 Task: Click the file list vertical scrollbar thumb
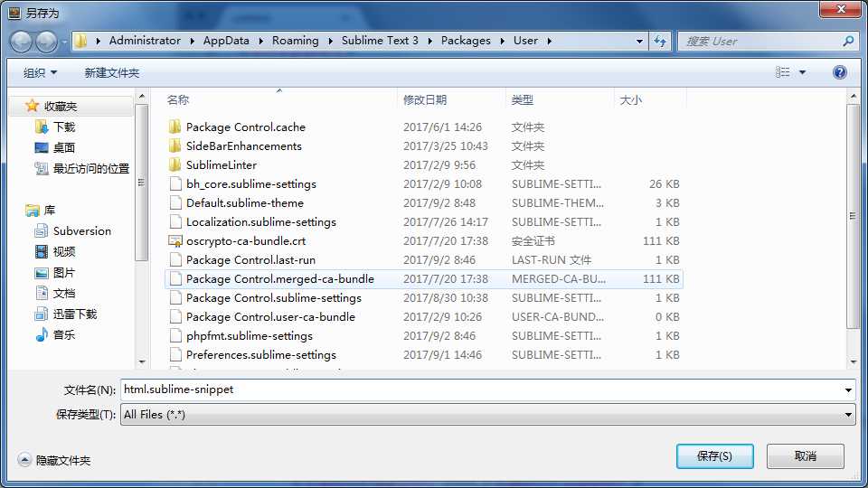pyautogui.click(x=853, y=217)
